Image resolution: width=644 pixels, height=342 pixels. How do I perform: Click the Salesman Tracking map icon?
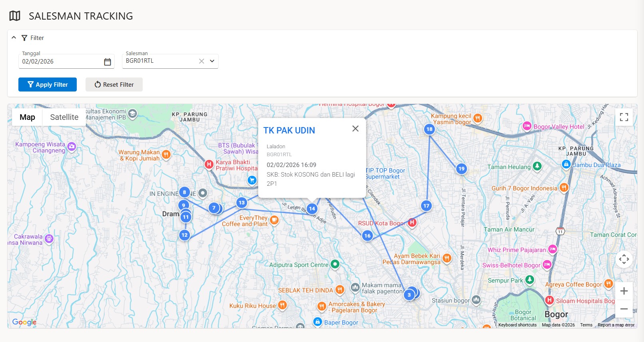click(15, 16)
